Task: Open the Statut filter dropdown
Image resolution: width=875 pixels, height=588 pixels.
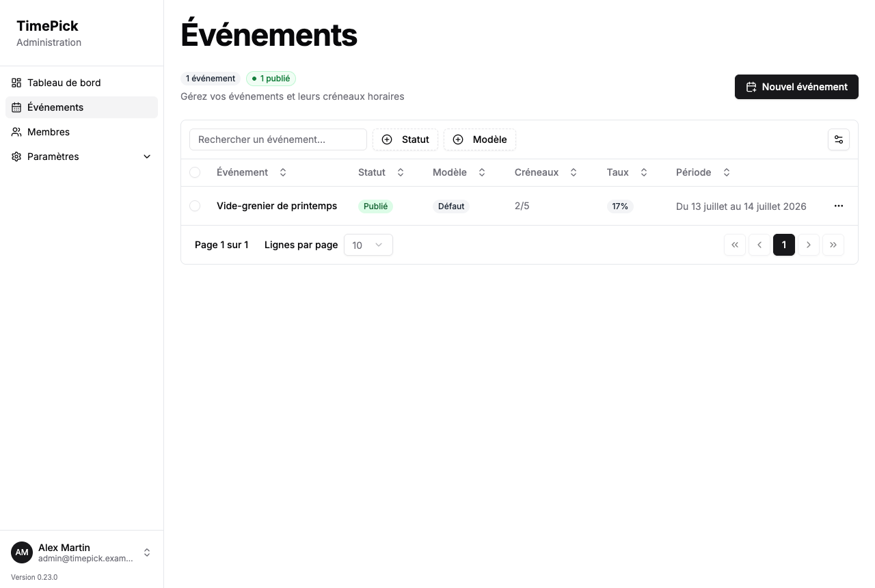Action: 405,139
